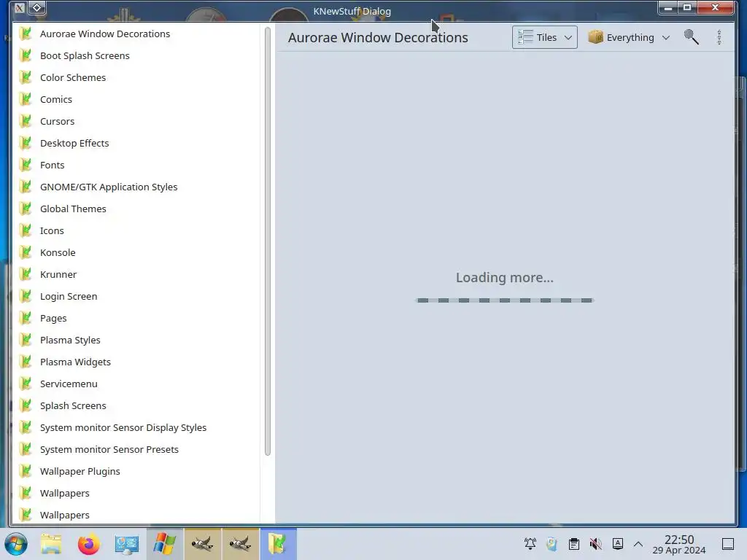Open the Everything filter dropdown

pos(629,37)
